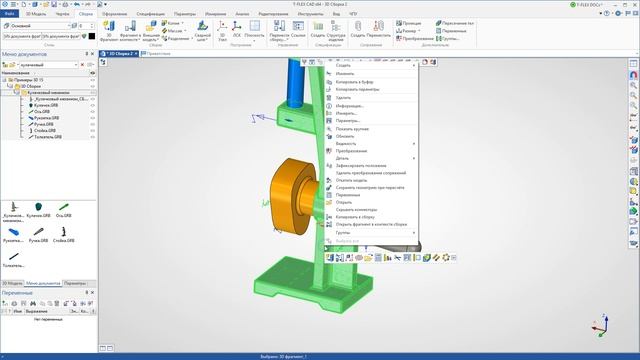The height and width of the screenshot is (360, 640).
Task: Open the Преобразование tool in the ribbon
Action: 415,38
